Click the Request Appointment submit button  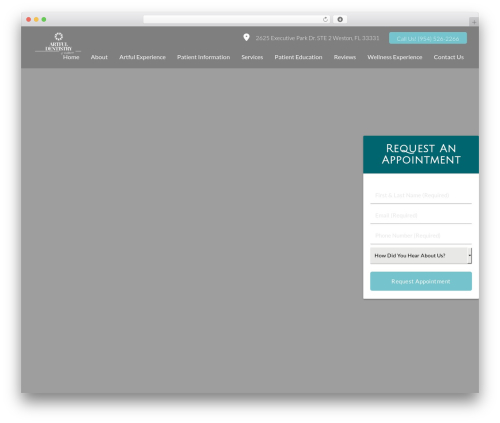point(421,281)
